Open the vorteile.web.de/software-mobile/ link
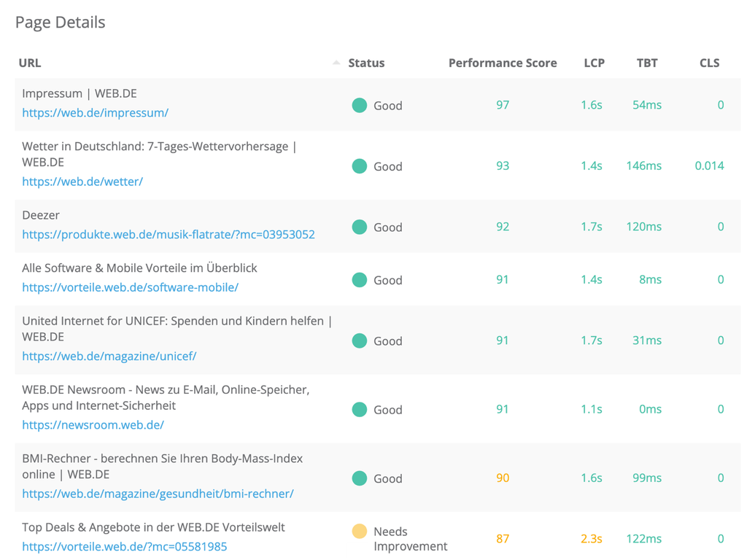The image size is (747, 560). 130,287
